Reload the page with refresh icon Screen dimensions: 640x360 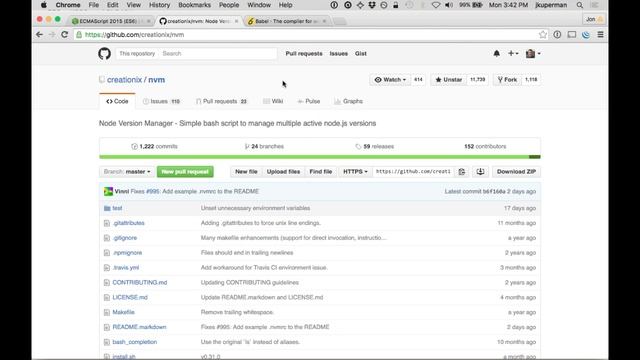pyautogui.click(x=64, y=35)
